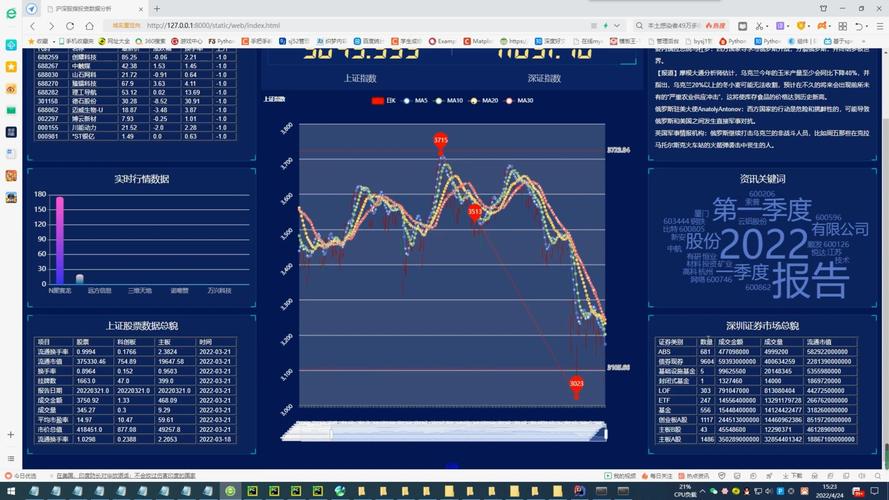The image size is (889, 500).
Task: Click the tall N斯莱克 bar in the bar chart
Action: click(60, 240)
